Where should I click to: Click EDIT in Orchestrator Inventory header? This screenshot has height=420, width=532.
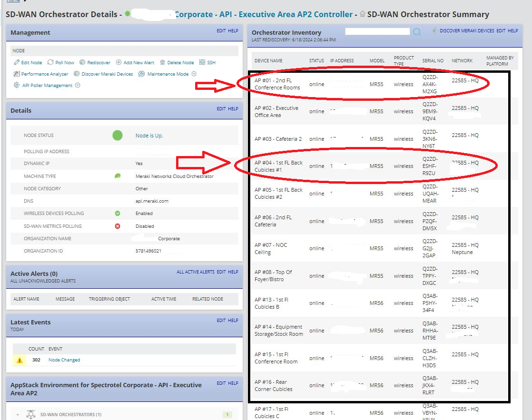(501, 31)
